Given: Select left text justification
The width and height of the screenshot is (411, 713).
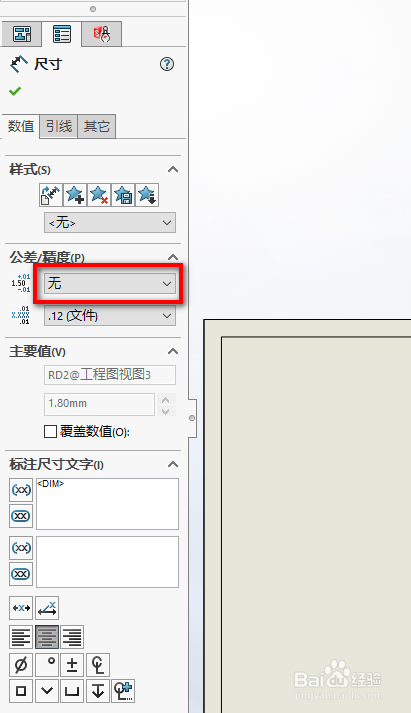Looking at the screenshot, I should pyautogui.click(x=21, y=637).
